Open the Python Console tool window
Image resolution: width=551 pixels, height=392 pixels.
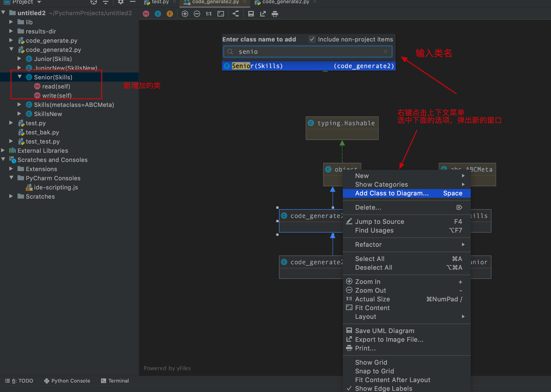(67, 381)
